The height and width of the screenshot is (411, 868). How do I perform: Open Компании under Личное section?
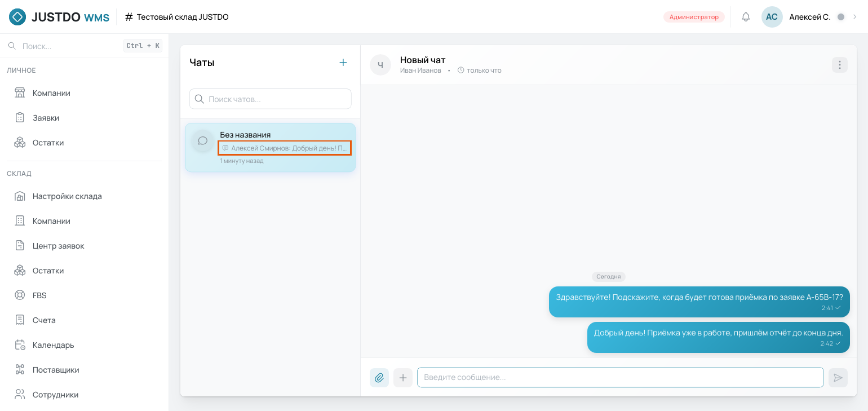coord(84,93)
